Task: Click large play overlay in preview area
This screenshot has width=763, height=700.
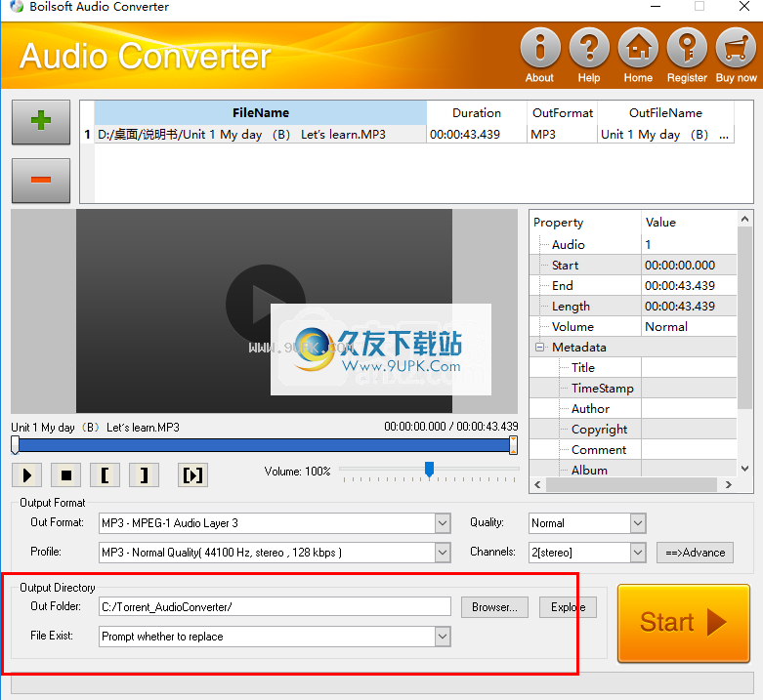Action: coord(265,305)
